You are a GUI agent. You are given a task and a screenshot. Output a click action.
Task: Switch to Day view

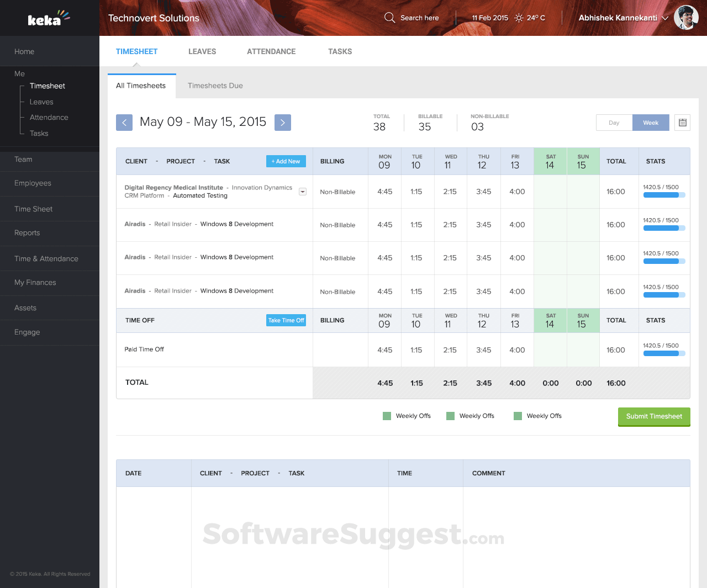click(x=614, y=123)
